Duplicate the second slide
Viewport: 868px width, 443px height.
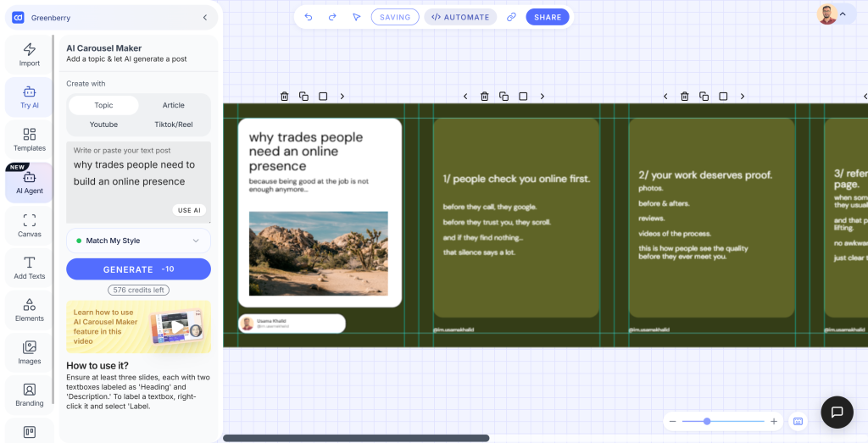pyautogui.click(x=504, y=97)
